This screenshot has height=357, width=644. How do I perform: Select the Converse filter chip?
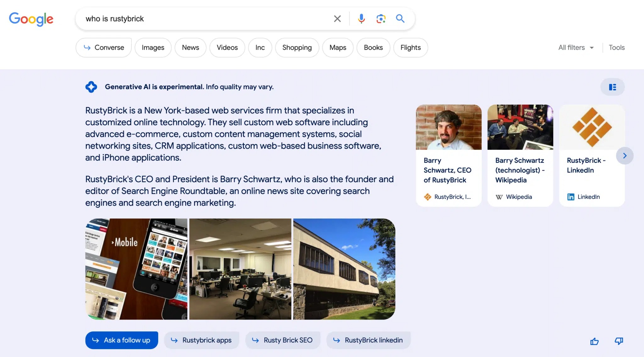point(104,48)
